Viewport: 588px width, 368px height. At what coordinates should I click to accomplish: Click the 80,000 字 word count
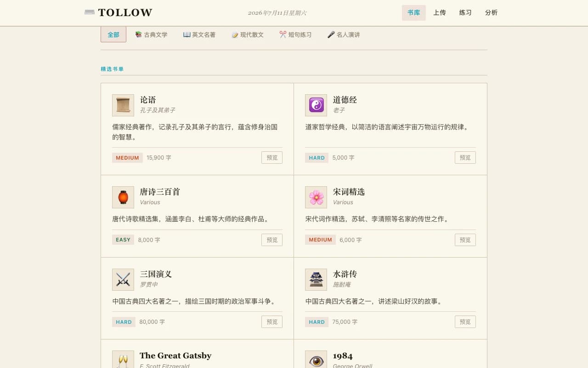[152, 322]
